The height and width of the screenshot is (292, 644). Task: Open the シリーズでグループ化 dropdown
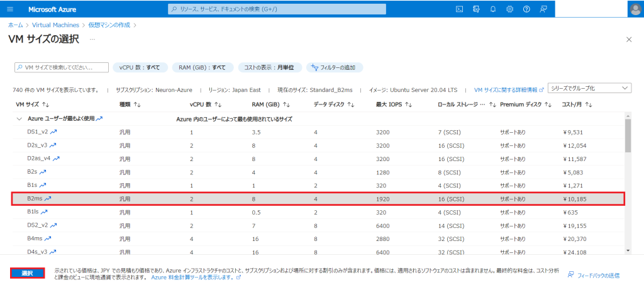[x=589, y=88]
